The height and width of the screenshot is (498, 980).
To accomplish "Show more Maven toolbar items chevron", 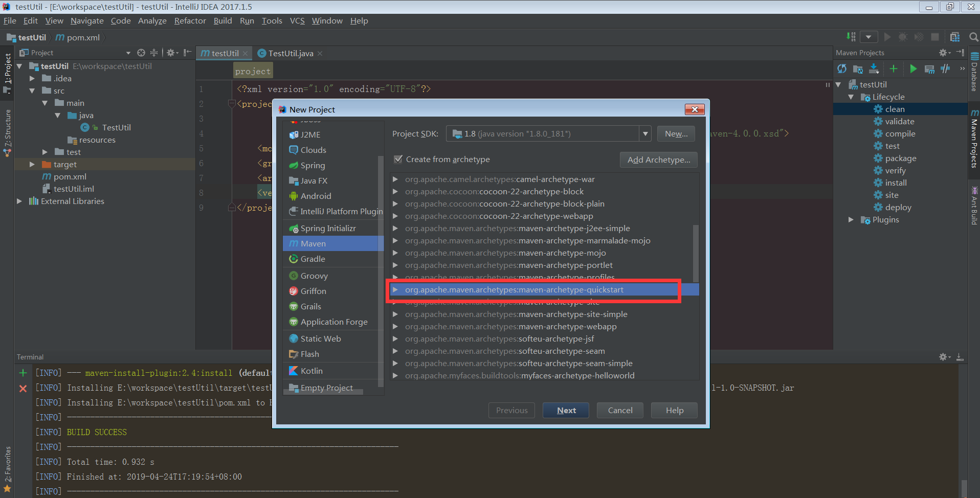I will tap(962, 69).
